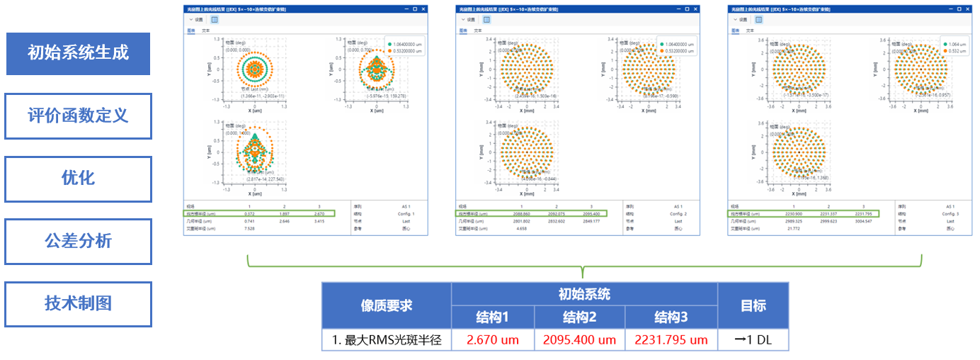The image size is (980, 360).
Task: Select the 图表 tab in right window
Action: click(x=734, y=31)
